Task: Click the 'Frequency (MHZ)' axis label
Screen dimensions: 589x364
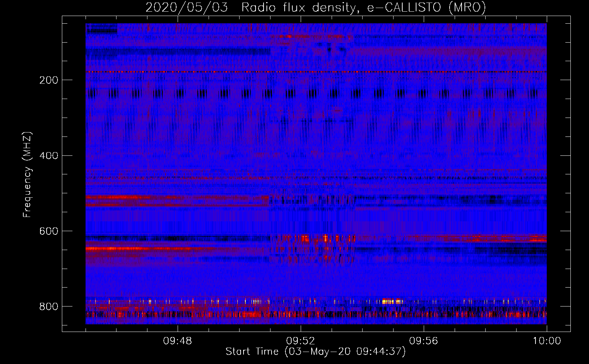Action: pyautogui.click(x=27, y=175)
